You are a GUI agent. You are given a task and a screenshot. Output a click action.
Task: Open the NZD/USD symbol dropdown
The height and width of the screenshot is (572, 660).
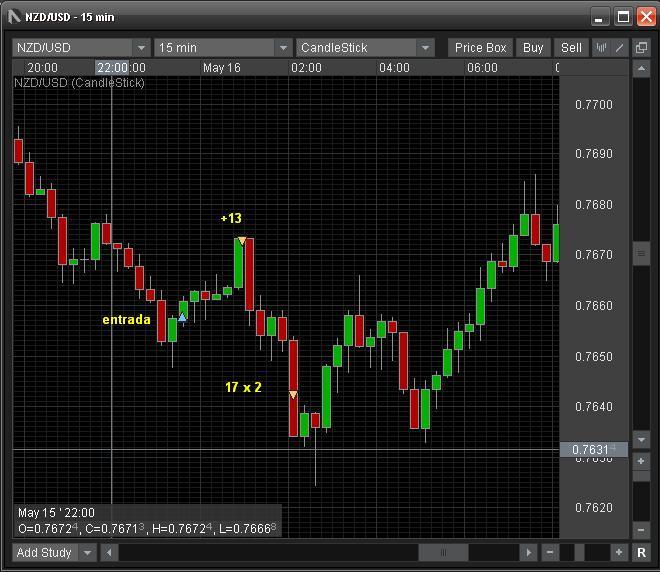(x=140, y=48)
